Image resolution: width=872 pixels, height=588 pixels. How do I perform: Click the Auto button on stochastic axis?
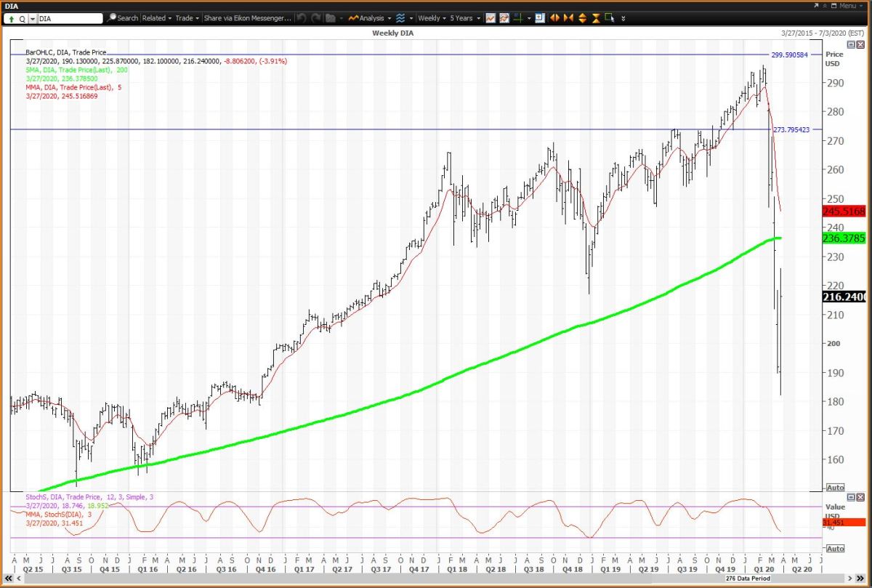(836, 548)
